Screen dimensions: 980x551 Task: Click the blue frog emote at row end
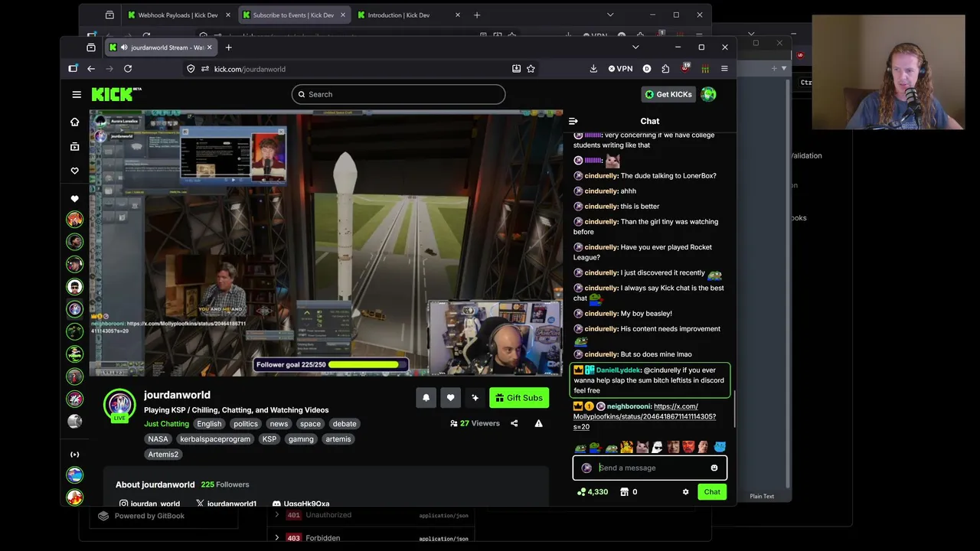(720, 447)
